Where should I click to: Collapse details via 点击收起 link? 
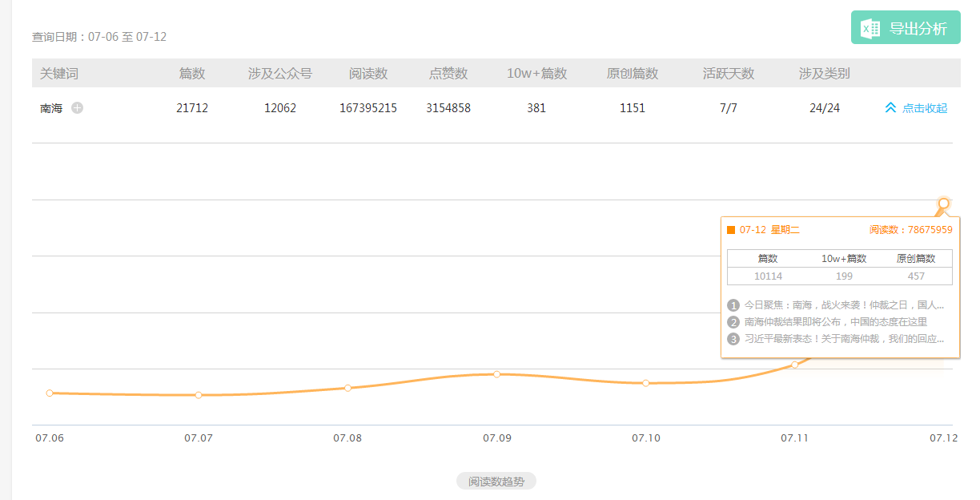tap(924, 108)
